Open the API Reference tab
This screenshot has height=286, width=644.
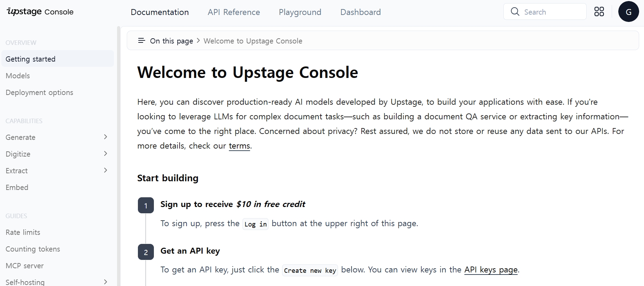coord(234,12)
